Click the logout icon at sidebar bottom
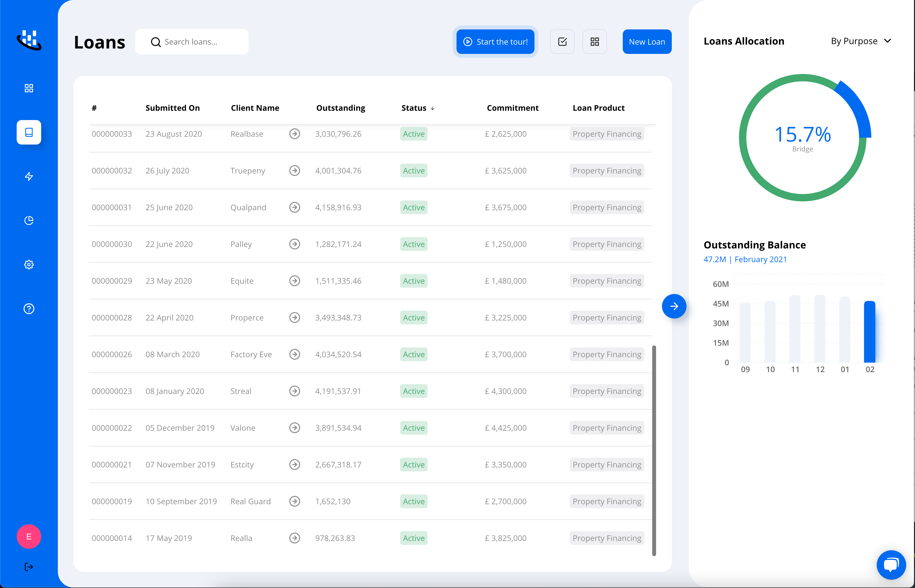This screenshot has height=588, width=915. pos(29,567)
